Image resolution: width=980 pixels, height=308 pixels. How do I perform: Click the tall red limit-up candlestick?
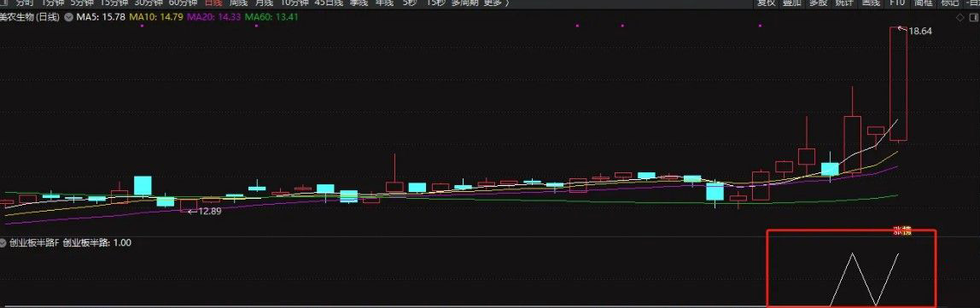click(x=898, y=84)
